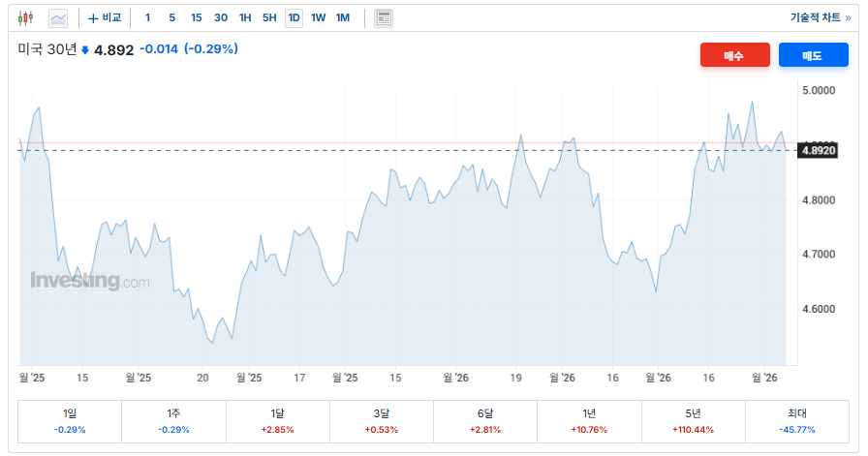868x456 pixels.
Task: Switch to the 1W weekly interval
Action: click(x=319, y=17)
